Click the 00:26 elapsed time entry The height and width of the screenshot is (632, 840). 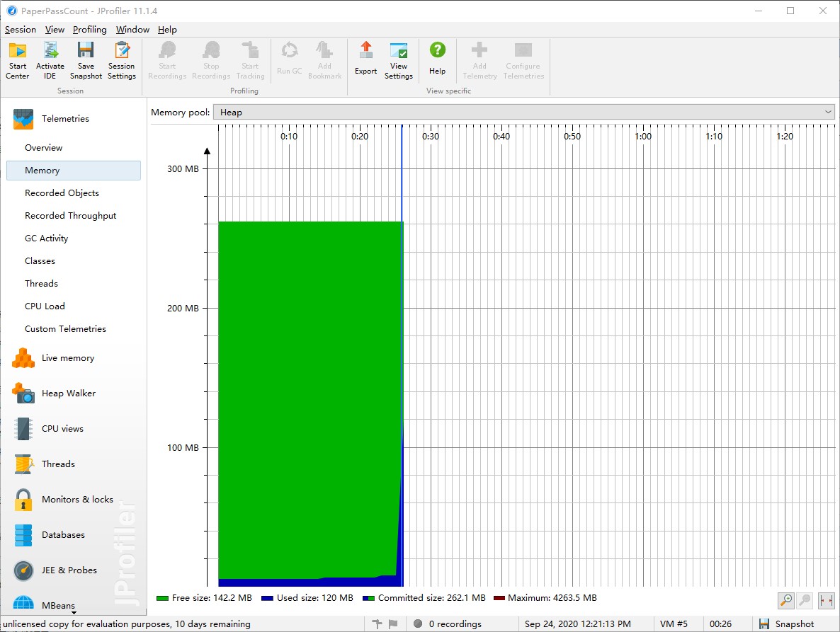[720, 624]
